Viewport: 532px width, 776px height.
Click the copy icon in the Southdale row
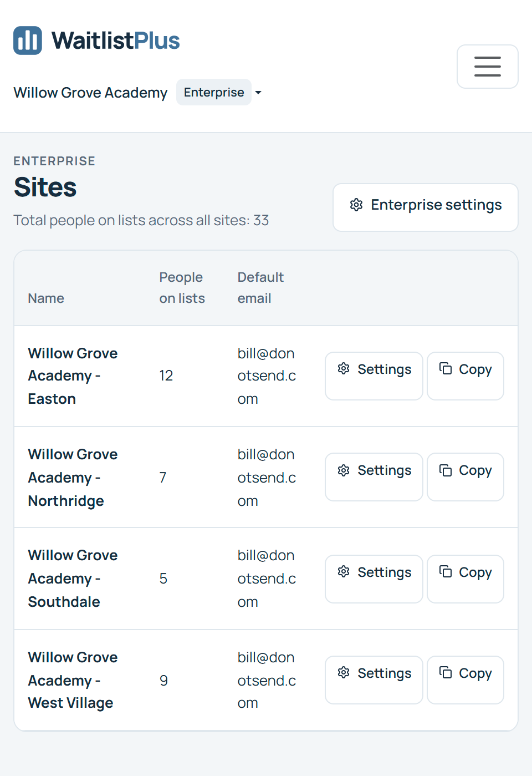click(x=446, y=572)
